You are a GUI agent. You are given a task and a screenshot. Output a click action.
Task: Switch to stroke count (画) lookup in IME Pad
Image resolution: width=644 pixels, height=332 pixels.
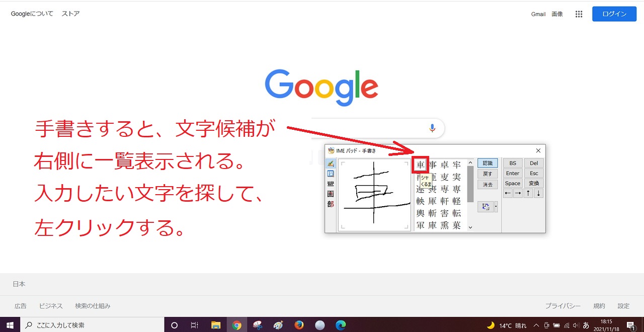tap(331, 194)
